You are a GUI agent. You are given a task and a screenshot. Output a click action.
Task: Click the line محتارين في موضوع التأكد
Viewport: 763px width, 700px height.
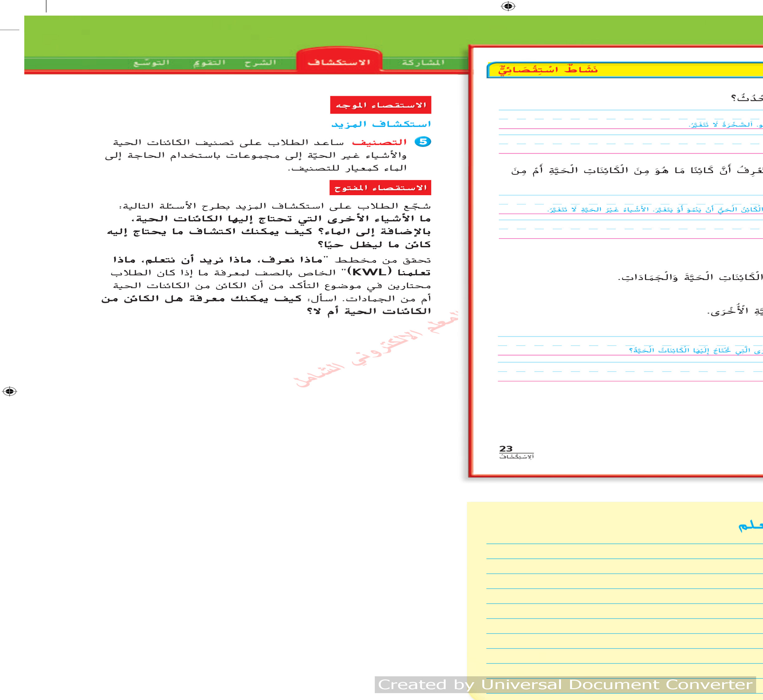click(x=272, y=285)
